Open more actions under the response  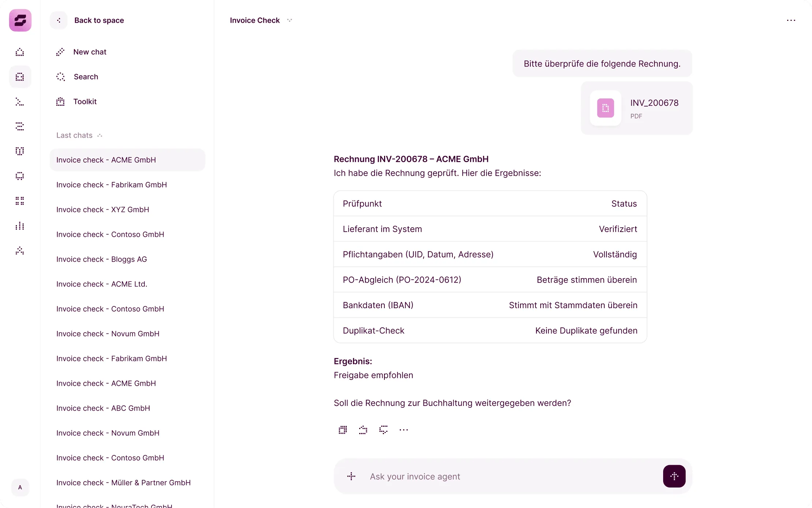tap(404, 430)
